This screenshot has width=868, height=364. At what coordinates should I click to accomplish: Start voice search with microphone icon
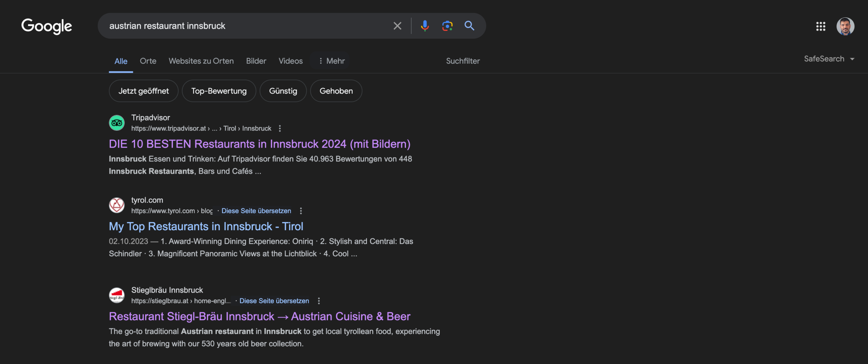425,26
